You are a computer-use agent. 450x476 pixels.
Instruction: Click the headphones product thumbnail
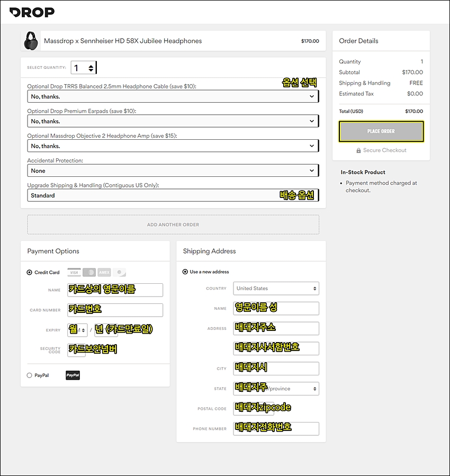pyautogui.click(x=31, y=41)
